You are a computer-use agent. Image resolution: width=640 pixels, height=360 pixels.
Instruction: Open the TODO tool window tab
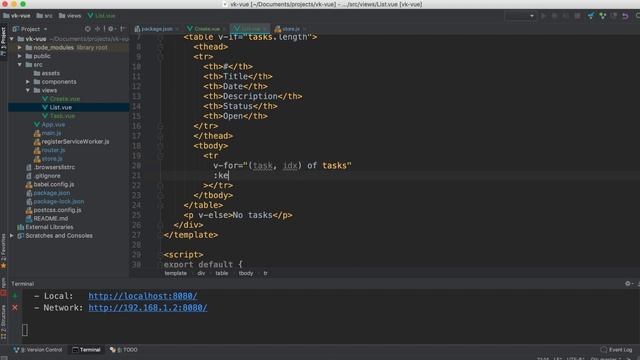(x=124, y=350)
